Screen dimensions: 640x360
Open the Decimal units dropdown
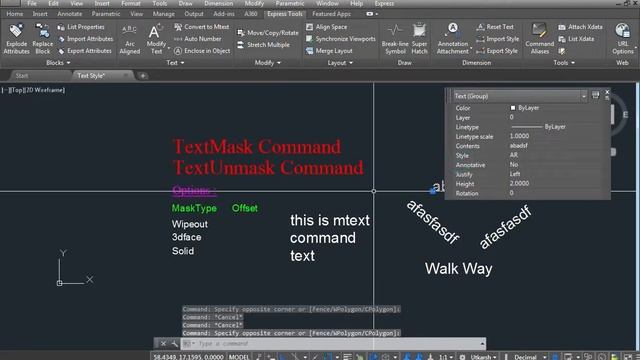point(530,357)
